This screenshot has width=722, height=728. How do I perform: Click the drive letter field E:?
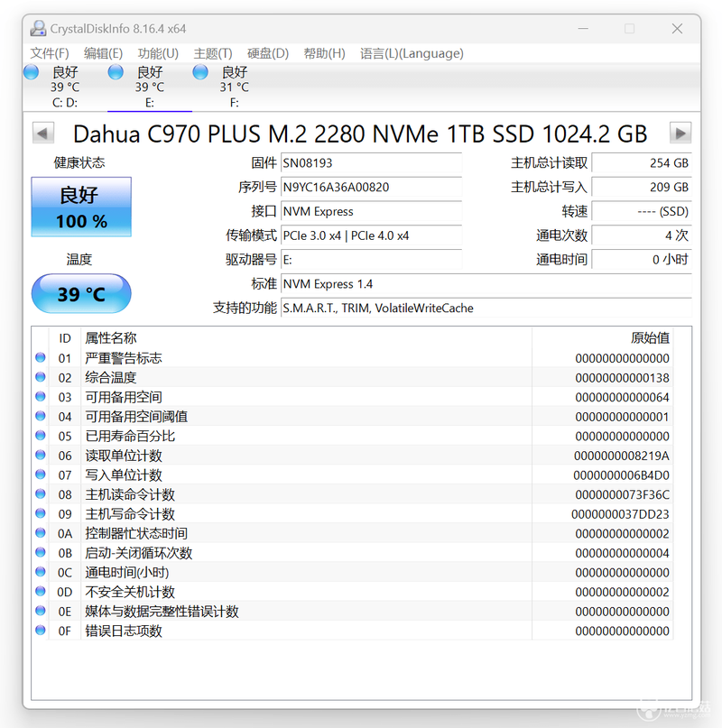pos(371,260)
